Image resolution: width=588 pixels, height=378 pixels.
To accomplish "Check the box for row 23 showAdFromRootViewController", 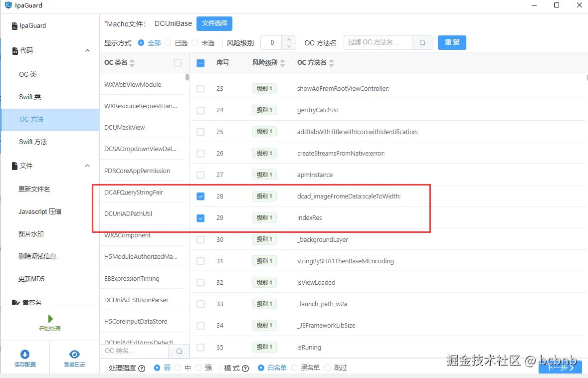I will click(x=200, y=88).
